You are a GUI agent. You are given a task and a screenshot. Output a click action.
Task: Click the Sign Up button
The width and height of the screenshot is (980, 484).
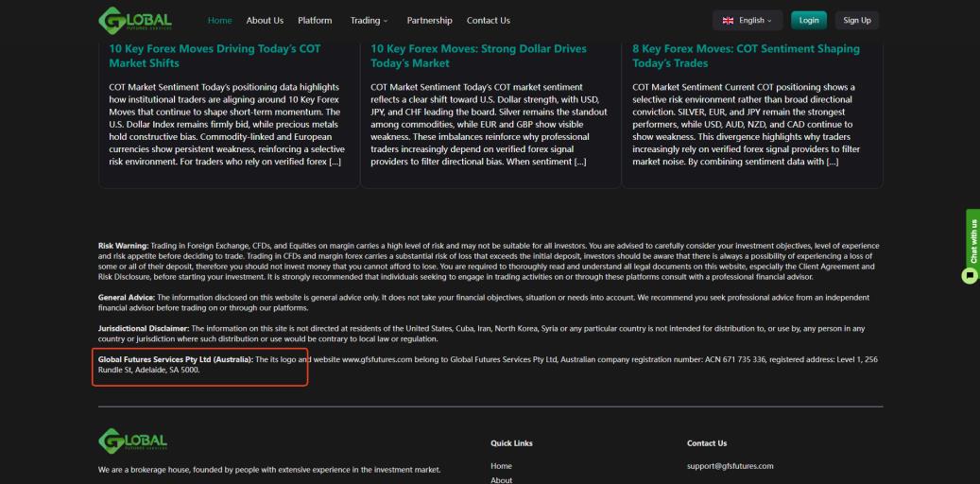[x=857, y=21]
